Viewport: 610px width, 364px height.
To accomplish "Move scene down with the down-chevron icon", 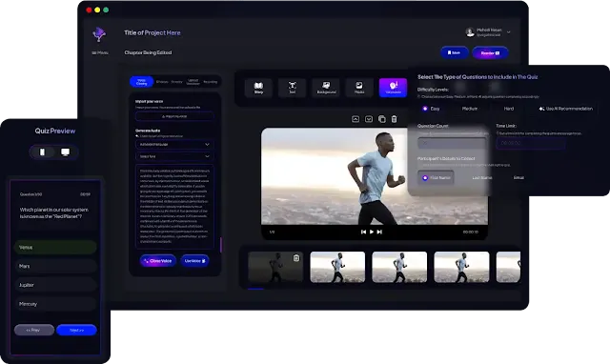I will point(369,119).
